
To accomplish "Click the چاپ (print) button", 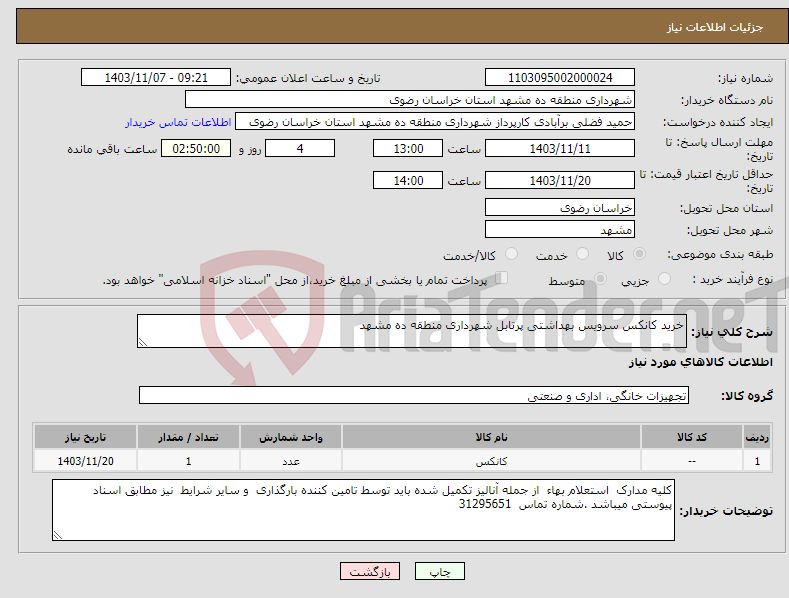I will click(439, 571).
